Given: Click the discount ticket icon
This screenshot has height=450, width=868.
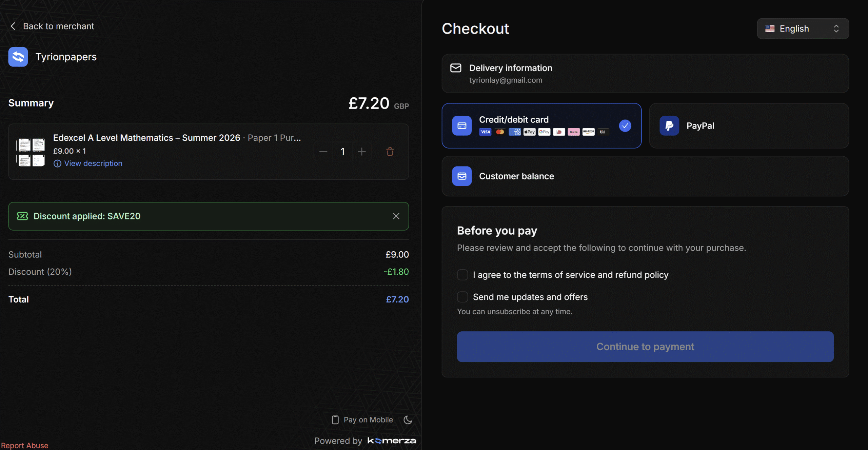Looking at the screenshot, I should click(22, 216).
